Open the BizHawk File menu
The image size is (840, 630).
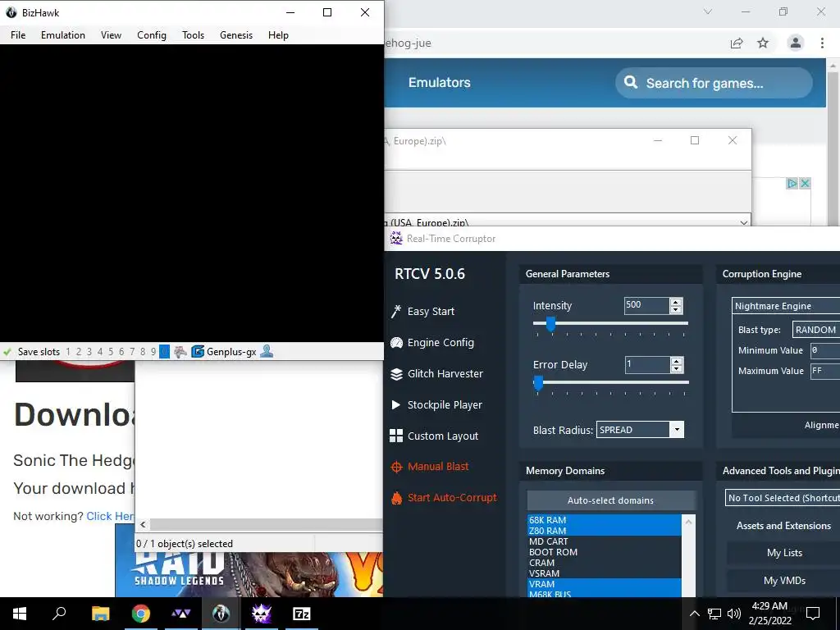(x=18, y=35)
